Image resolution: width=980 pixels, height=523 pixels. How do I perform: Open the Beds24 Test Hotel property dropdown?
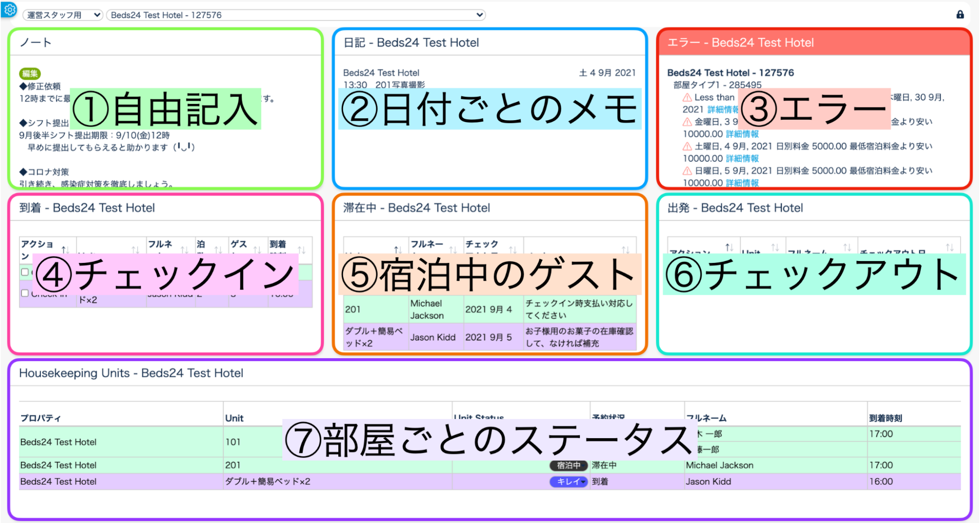(x=297, y=15)
